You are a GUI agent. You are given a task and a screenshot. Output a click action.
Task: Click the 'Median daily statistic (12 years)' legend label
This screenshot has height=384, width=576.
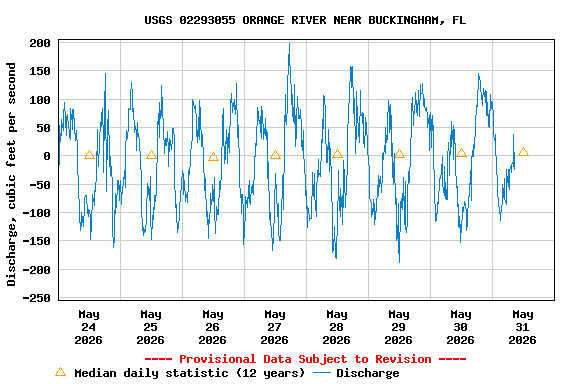coord(190,373)
